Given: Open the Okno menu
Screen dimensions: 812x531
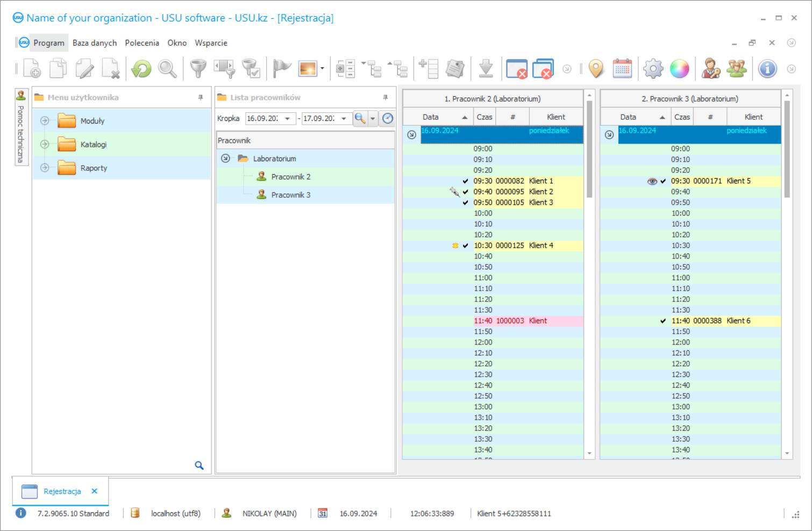Looking at the screenshot, I should pyautogui.click(x=177, y=43).
